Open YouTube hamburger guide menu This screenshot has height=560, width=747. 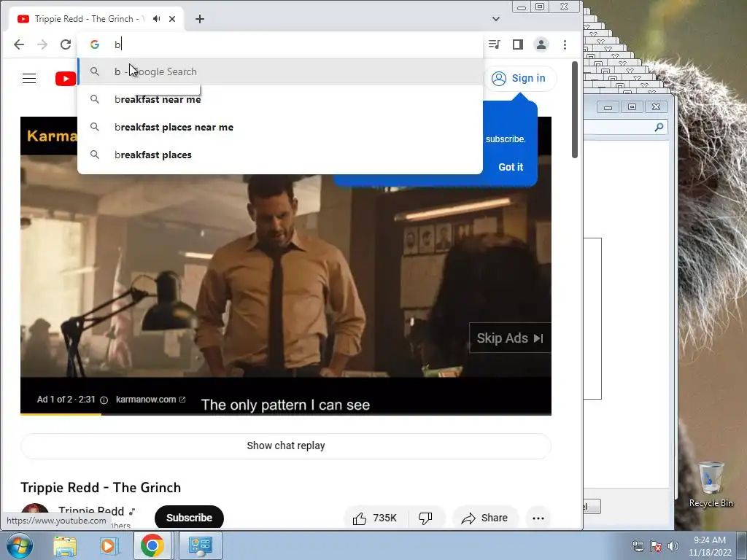pyautogui.click(x=29, y=79)
